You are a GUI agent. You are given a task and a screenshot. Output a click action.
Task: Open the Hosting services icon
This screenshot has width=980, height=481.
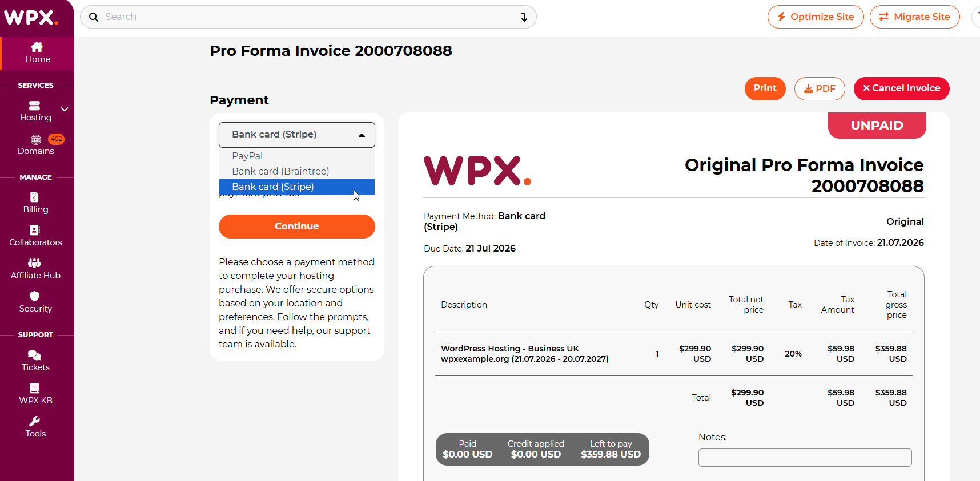click(34, 106)
